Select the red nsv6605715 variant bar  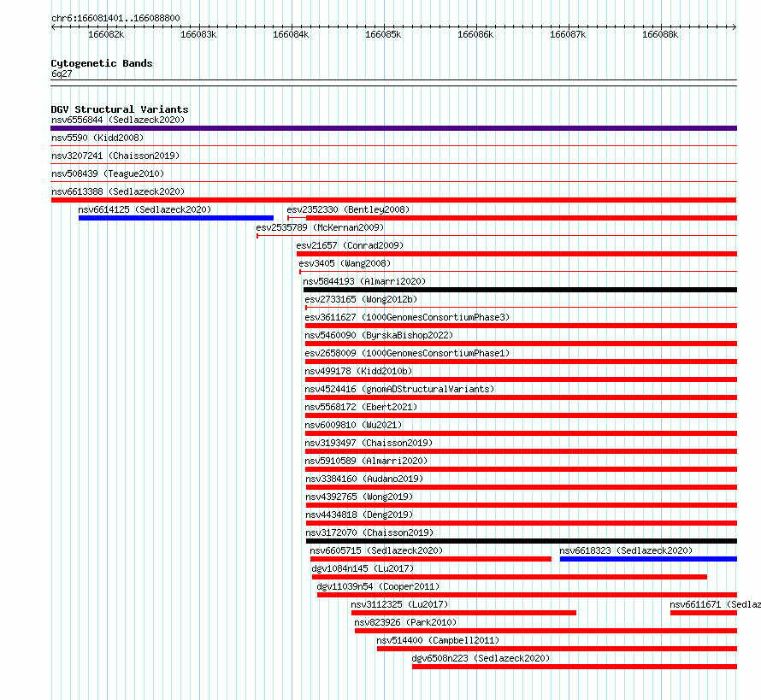431,559
